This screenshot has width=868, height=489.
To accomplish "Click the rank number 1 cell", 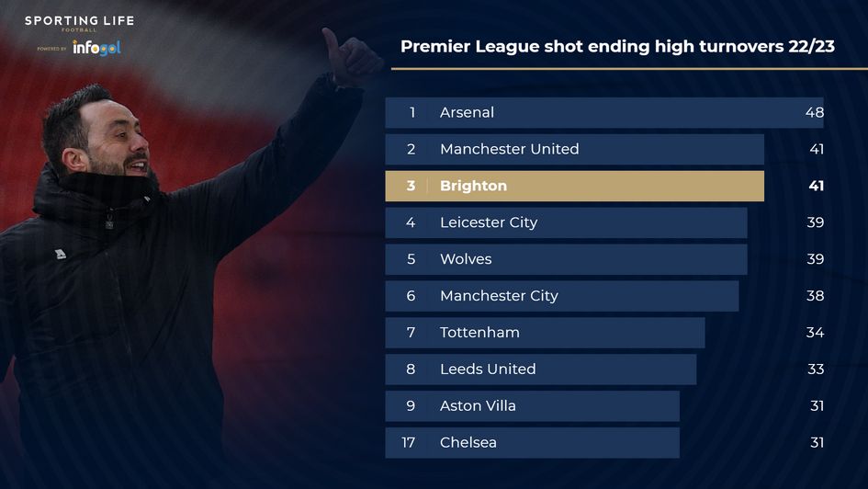I will click(x=412, y=112).
